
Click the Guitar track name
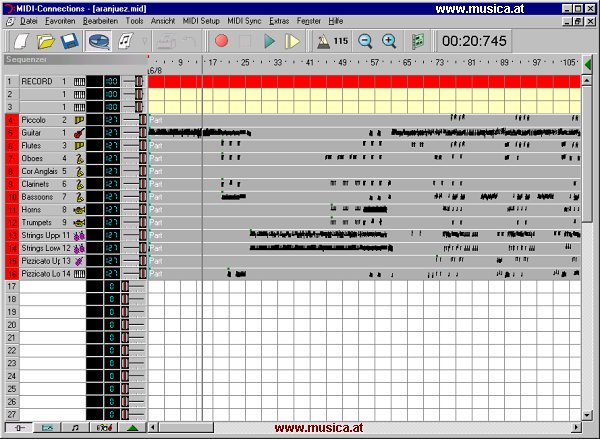(x=31, y=133)
